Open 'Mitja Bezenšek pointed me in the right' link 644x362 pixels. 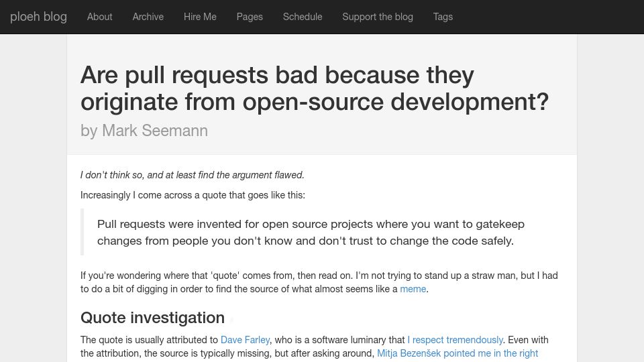(x=458, y=353)
